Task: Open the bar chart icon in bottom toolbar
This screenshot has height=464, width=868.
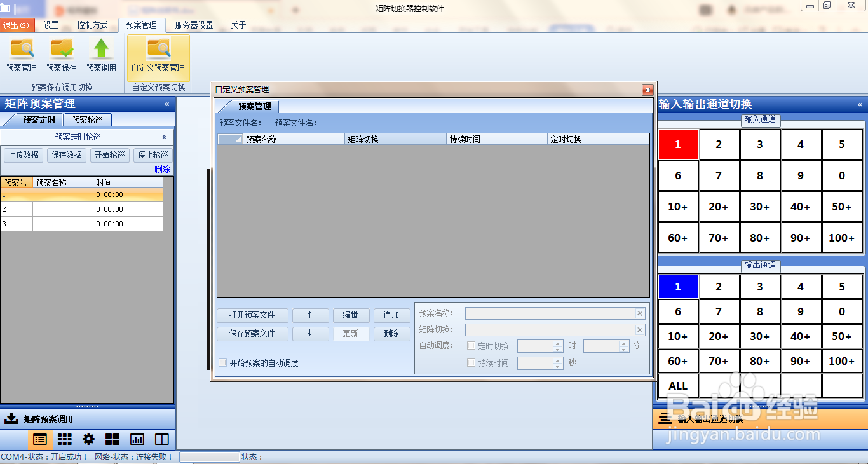Action: click(x=137, y=439)
